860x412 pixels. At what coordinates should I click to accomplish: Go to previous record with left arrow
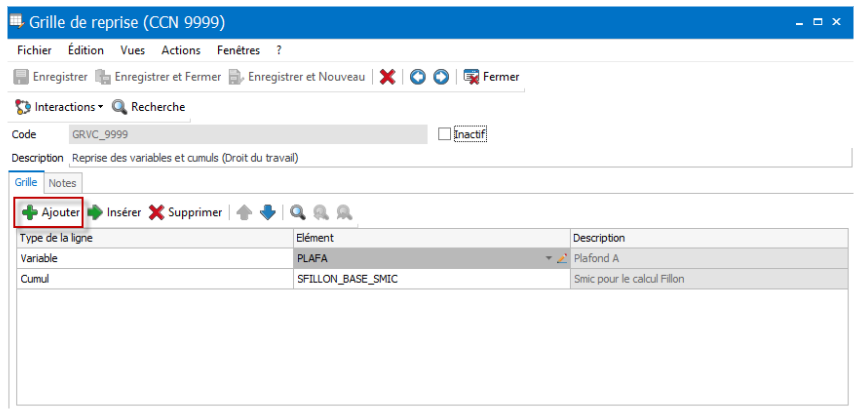tap(418, 77)
